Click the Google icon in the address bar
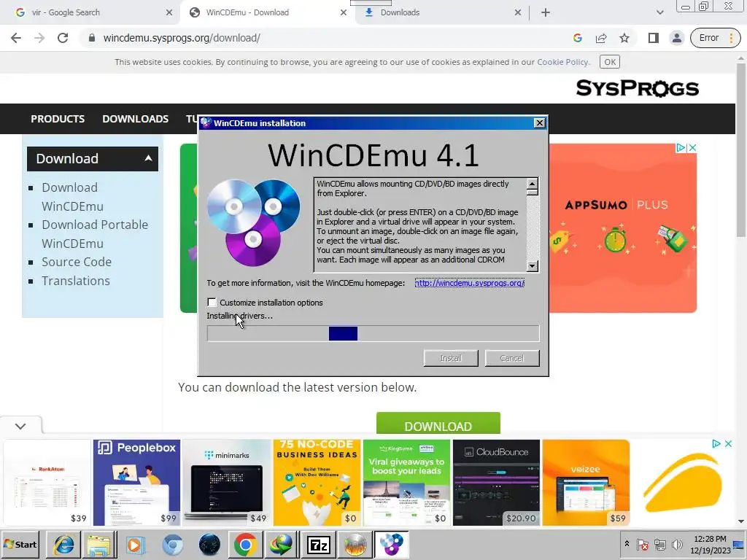This screenshot has height=560, width=747. click(x=578, y=38)
